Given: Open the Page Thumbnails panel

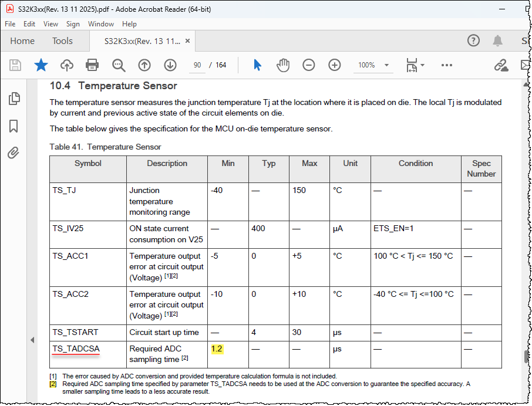Looking at the screenshot, I should click(14, 100).
